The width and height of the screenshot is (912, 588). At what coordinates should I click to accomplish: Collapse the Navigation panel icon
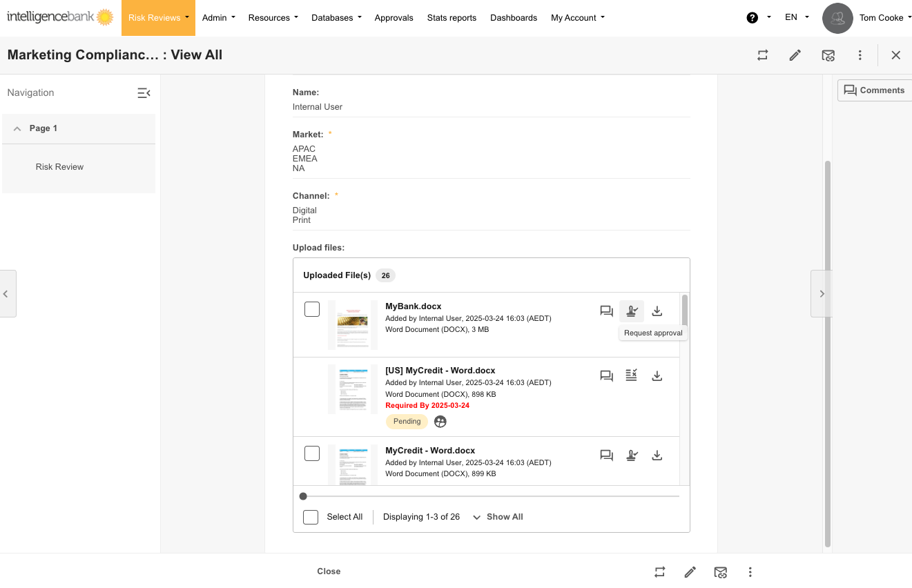[x=144, y=93]
